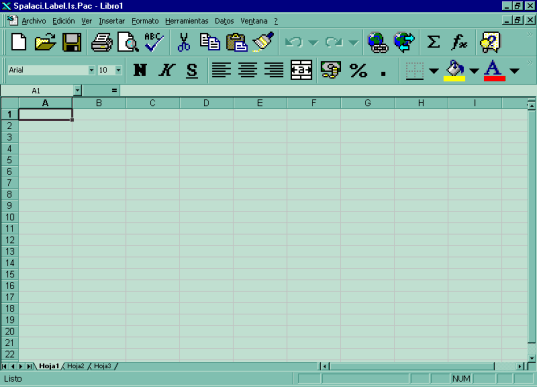Cut selection using the scissors icon
Image resolution: width=537 pixels, height=388 pixels.
click(184, 42)
